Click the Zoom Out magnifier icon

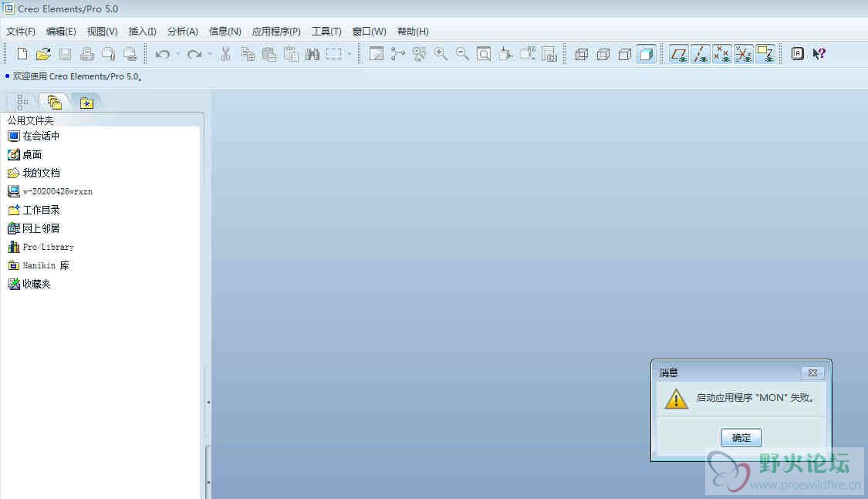pyautogui.click(x=462, y=54)
